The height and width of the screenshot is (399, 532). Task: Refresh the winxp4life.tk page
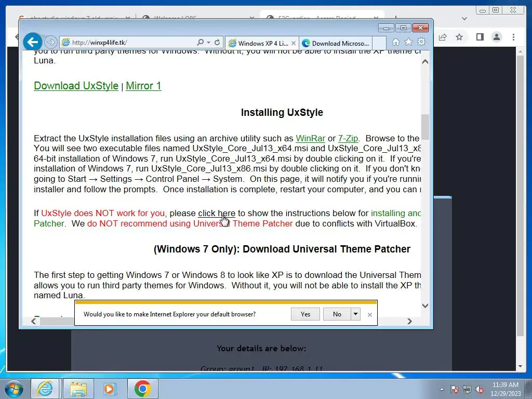[217, 42]
